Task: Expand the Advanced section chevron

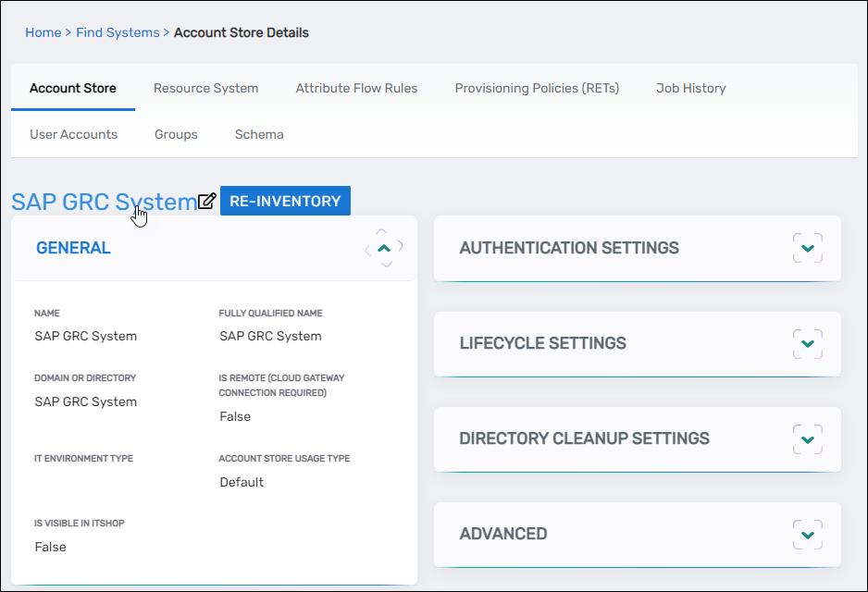Action: (x=807, y=534)
